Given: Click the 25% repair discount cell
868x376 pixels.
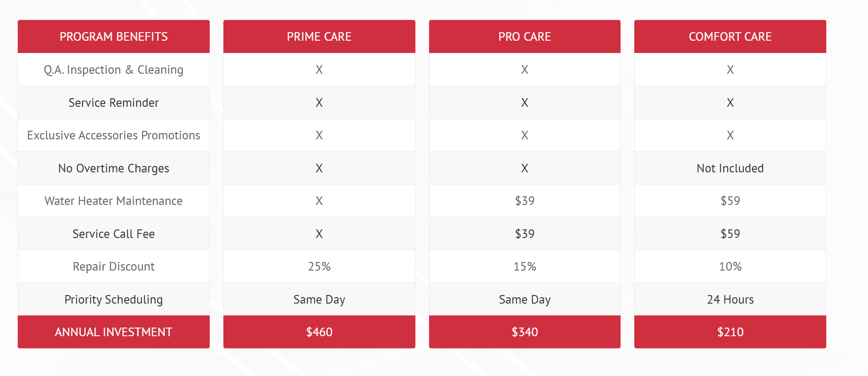Looking at the screenshot, I should [319, 267].
